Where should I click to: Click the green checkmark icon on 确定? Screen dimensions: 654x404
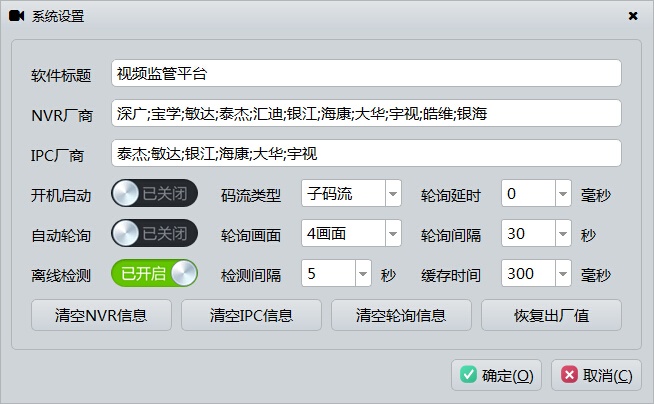(x=468, y=374)
